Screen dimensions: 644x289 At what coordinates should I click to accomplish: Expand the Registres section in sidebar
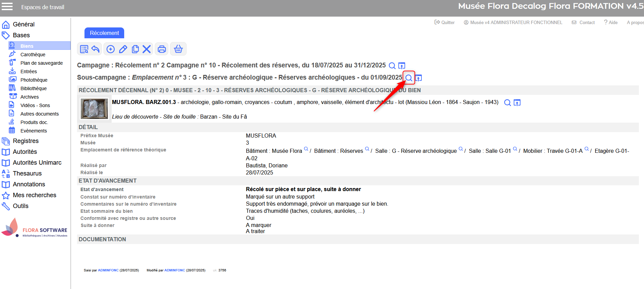[26, 141]
